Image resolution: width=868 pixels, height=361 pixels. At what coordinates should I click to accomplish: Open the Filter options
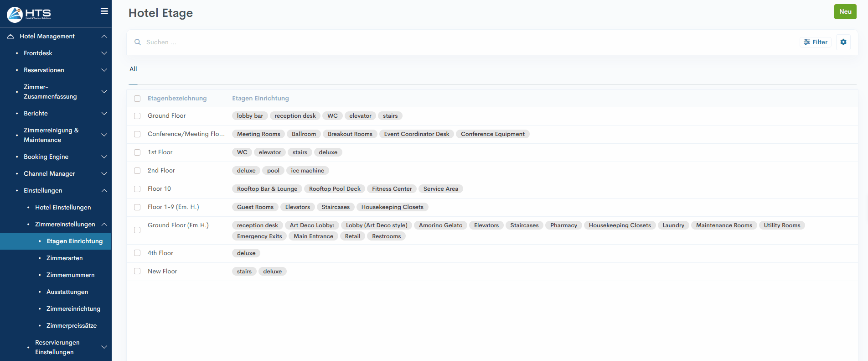click(815, 42)
